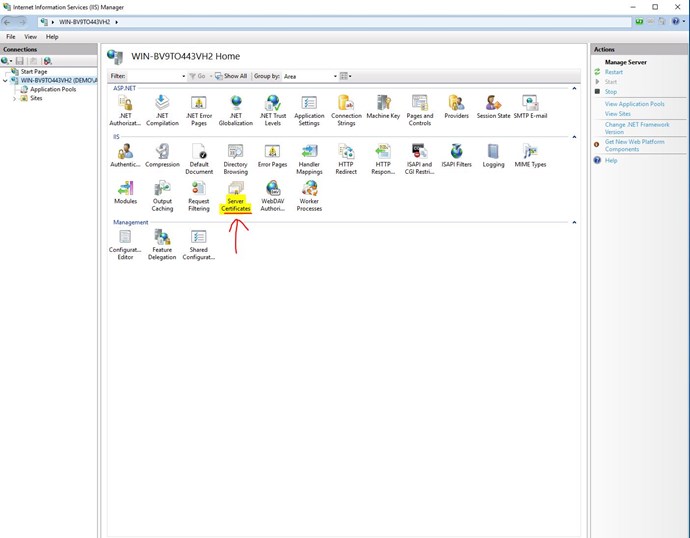Open Request Filtering feature
Viewport: 690px width, 538px height.
[199, 196]
